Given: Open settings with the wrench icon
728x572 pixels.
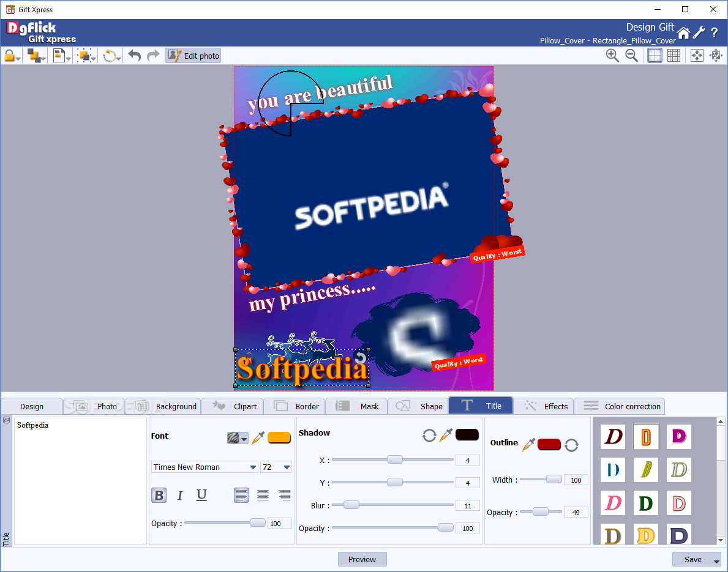Looking at the screenshot, I should click(699, 32).
